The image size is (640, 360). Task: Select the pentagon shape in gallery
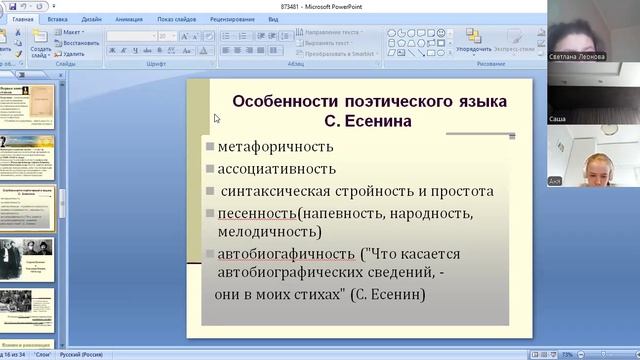point(402,43)
